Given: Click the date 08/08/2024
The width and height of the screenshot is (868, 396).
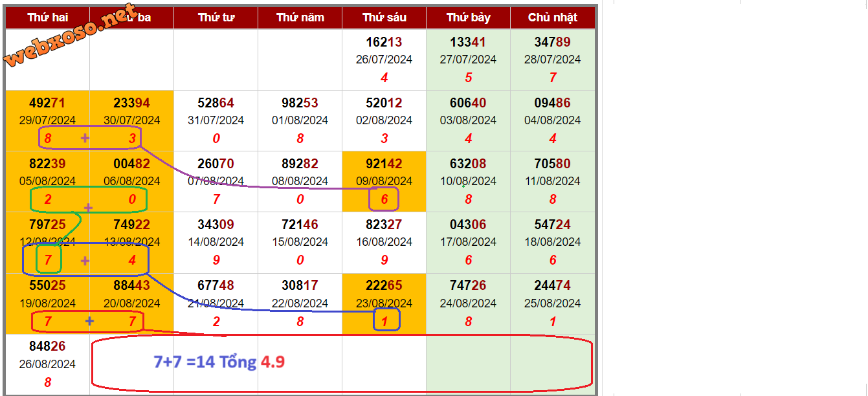Looking at the screenshot, I should (x=300, y=181).
